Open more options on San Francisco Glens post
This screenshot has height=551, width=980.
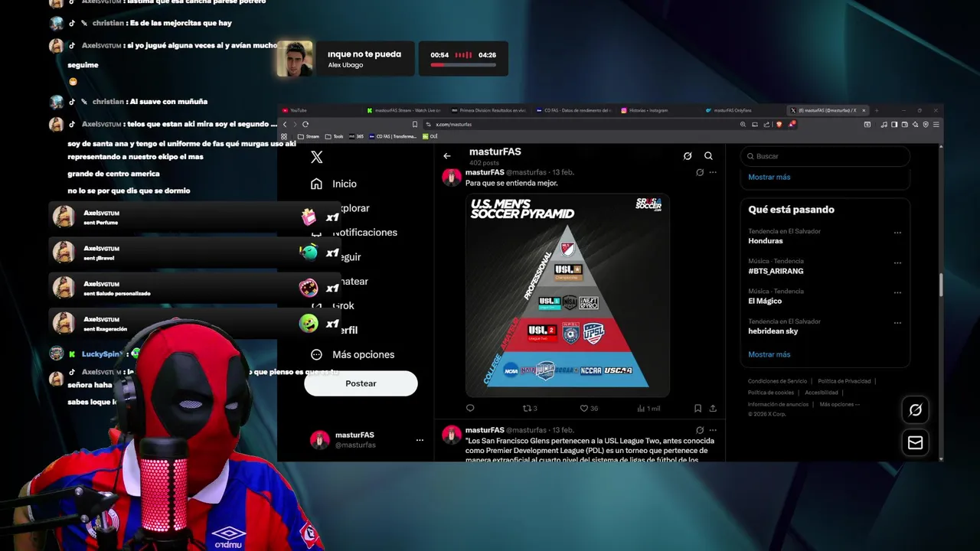click(x=713, y=430)
